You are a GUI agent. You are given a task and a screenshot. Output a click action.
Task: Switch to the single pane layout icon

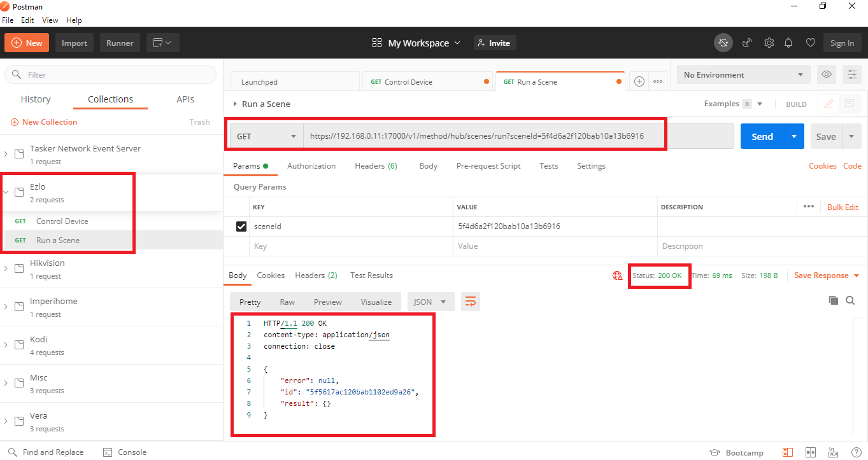tap(788, 452)
